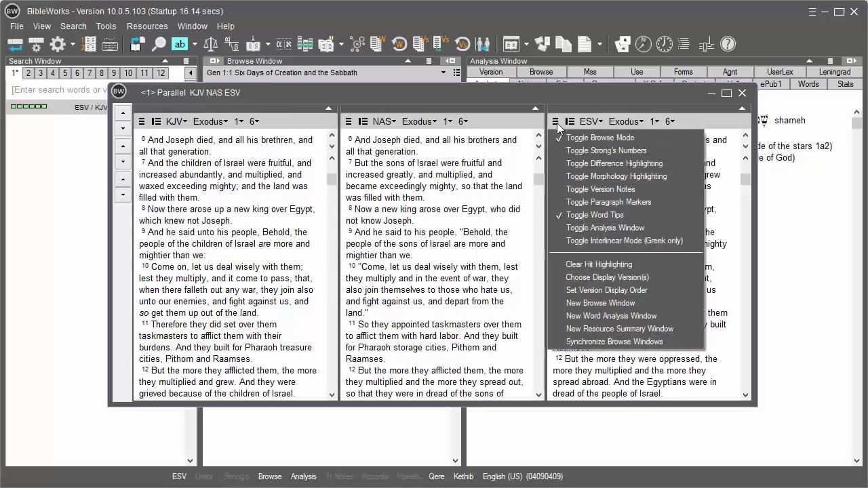Click the compass icon in the toolbar

pos(643,44)
